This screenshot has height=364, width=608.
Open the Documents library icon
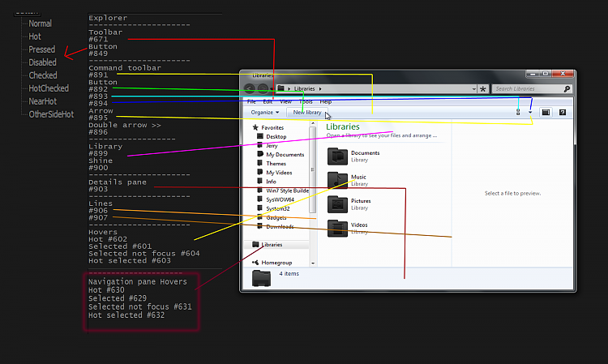click(x=337, y=156)
